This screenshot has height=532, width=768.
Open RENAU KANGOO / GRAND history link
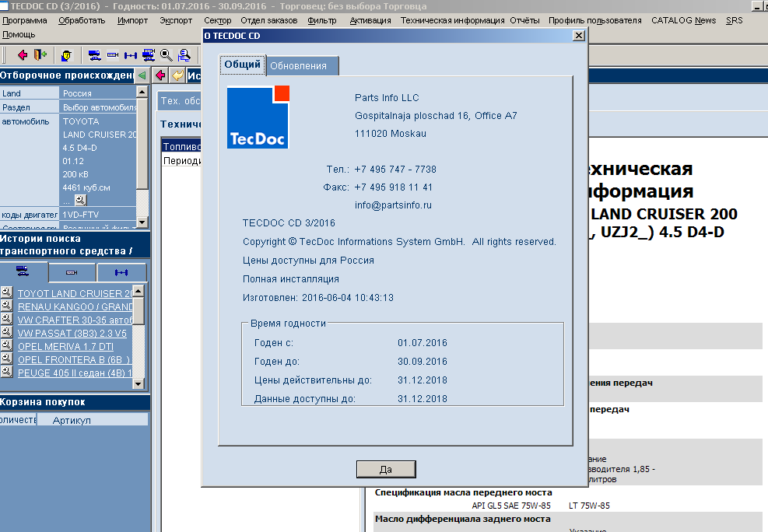[x=75, y=307]
